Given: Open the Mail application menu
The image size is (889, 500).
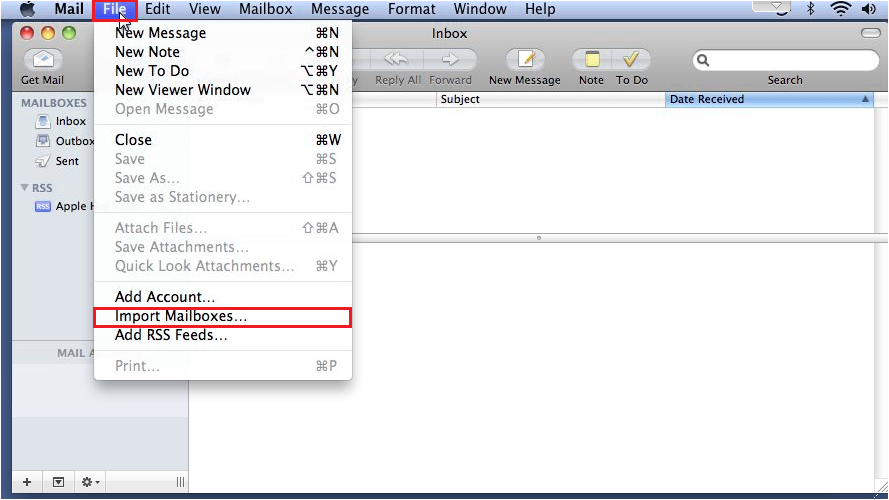Looking at the screenshot, I should (69, 9).
